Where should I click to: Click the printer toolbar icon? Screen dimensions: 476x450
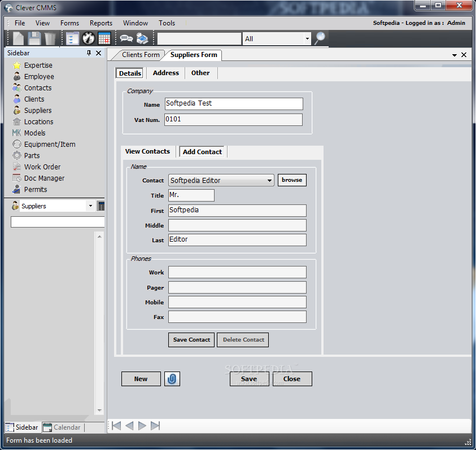pos(142,38)
